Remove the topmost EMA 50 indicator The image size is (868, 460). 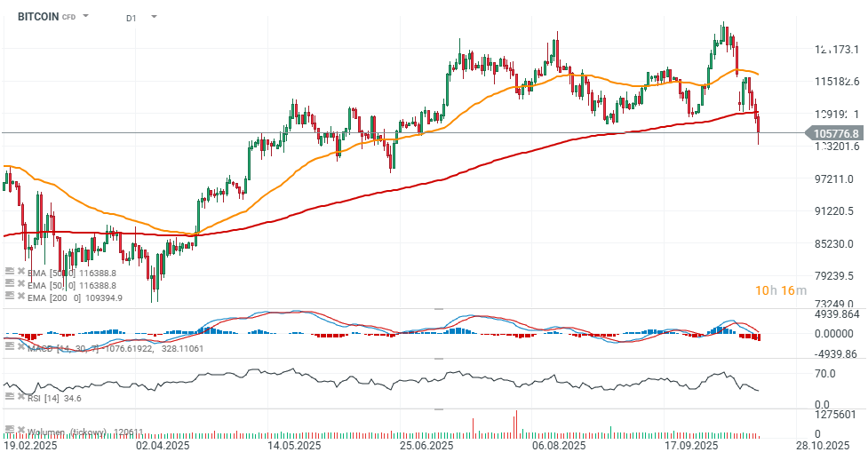(x=20, y=271)
